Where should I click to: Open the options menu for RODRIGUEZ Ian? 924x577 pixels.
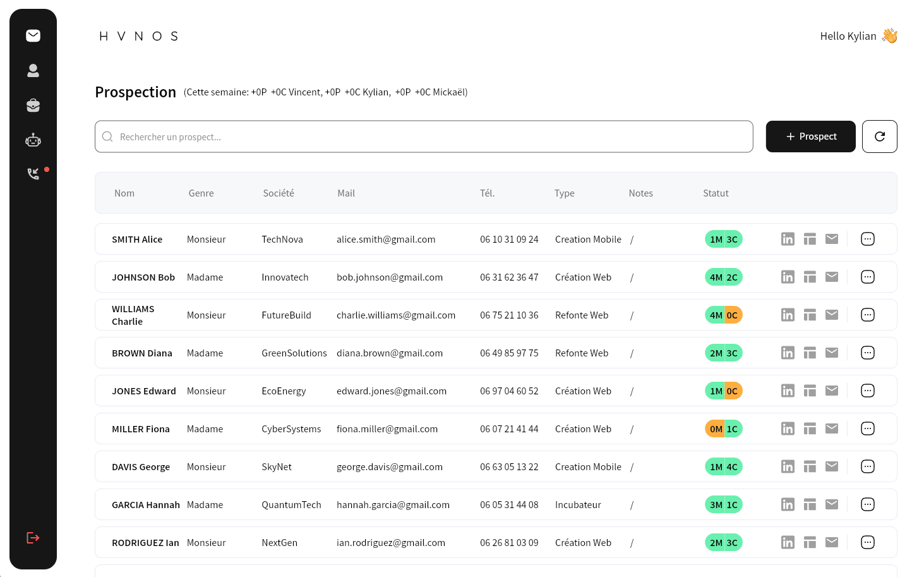coord(867,542)
